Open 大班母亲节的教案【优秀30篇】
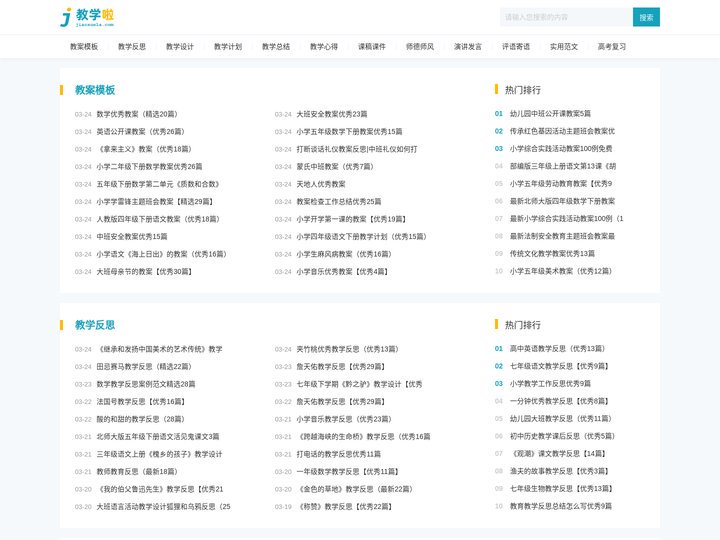This screenshot has width=720, height=540. click(144, 272)
